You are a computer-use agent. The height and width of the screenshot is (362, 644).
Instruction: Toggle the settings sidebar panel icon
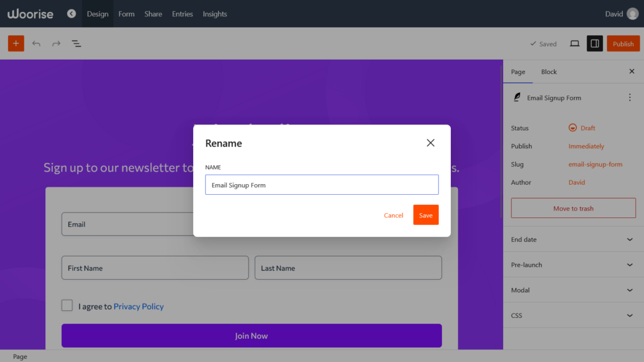coord(595,43)
